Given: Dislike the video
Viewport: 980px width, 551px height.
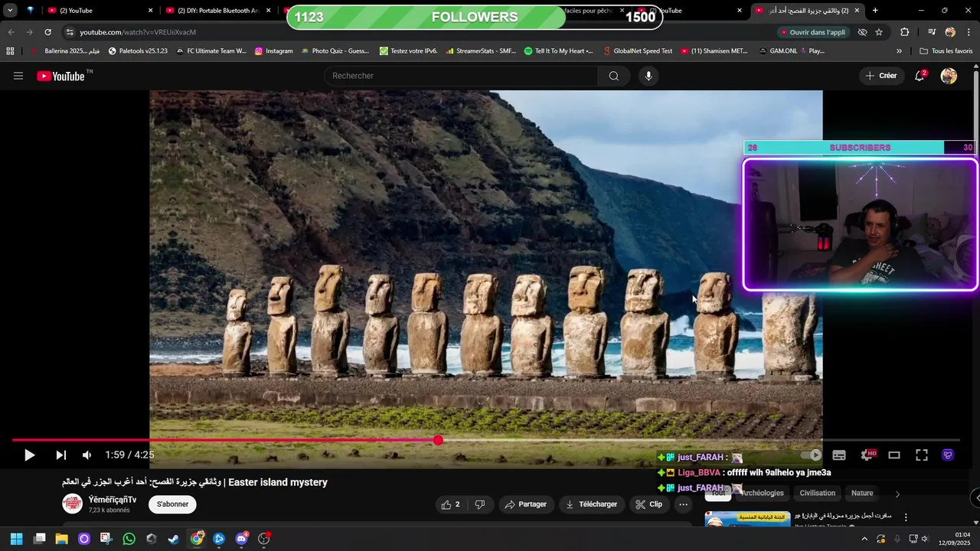Looking at the screenshot, I should click(x=480, y=504).
